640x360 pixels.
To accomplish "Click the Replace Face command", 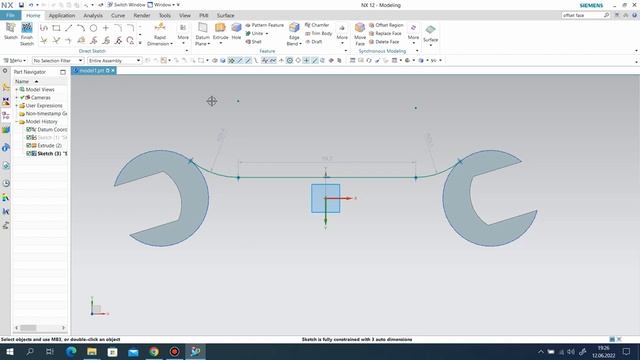I will coord(385,33).
